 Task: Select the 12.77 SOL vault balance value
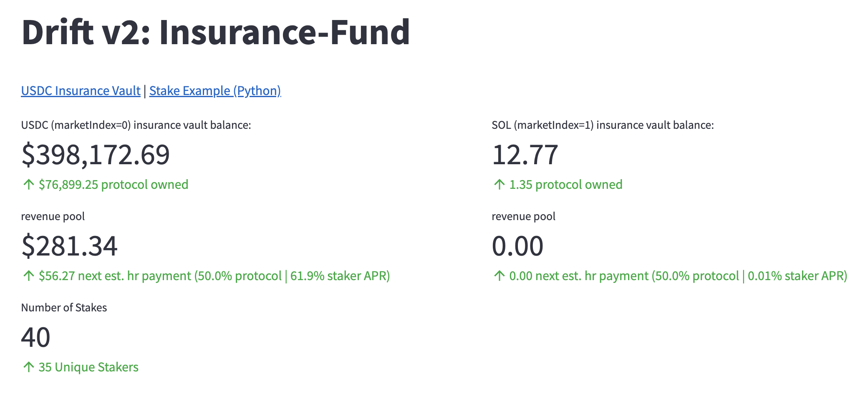525,155
